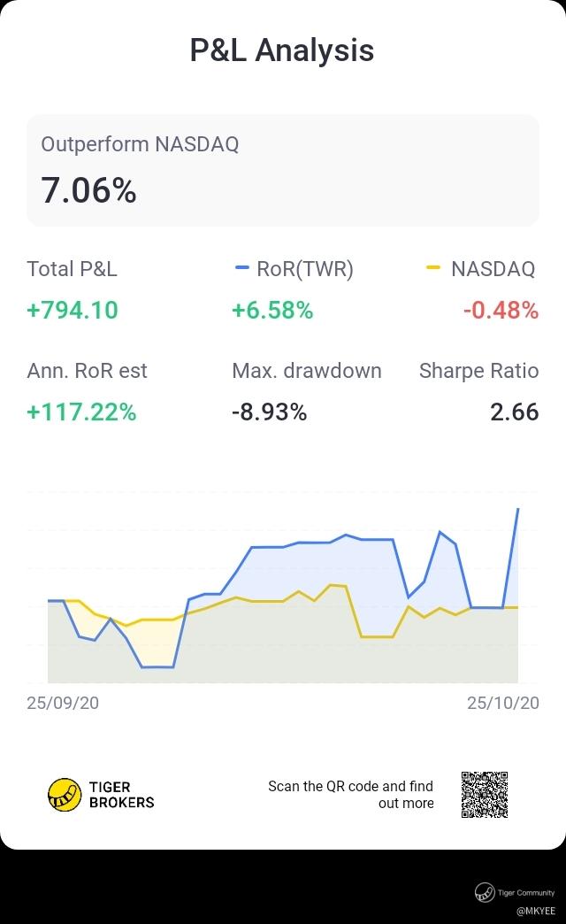Select the Max. drawdown value -8.93%
Viewport: 566px width, 924px height.
270,412
